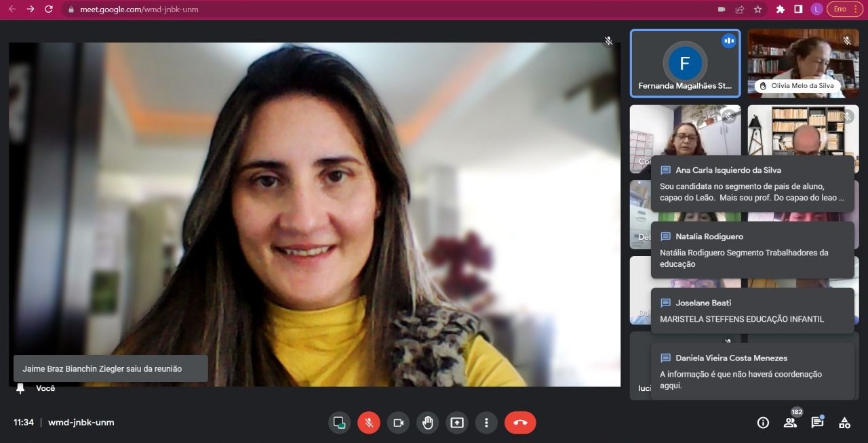Open Natalia Rodiguero's chat notification
868x443 pixels.
pyautogui.click(x=752, y=250)
